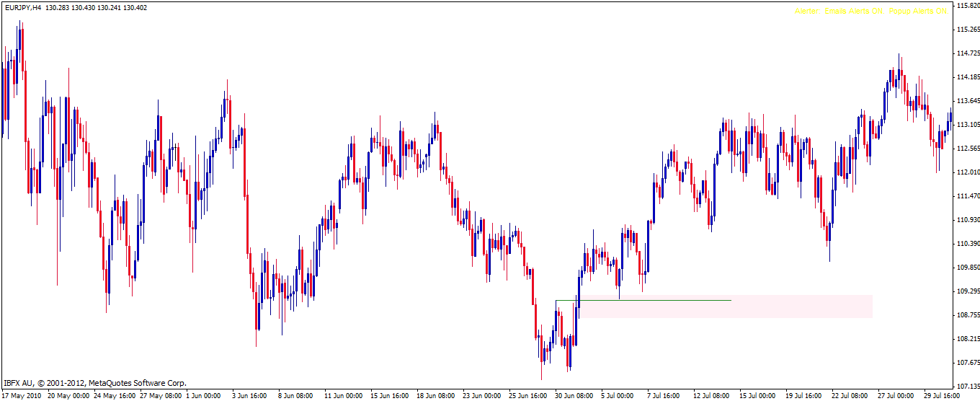This screenshot has height=401, width=980.
Task: Click the 17 May 2010 date label
Action: pyautogui.click(x=22, y=396)
